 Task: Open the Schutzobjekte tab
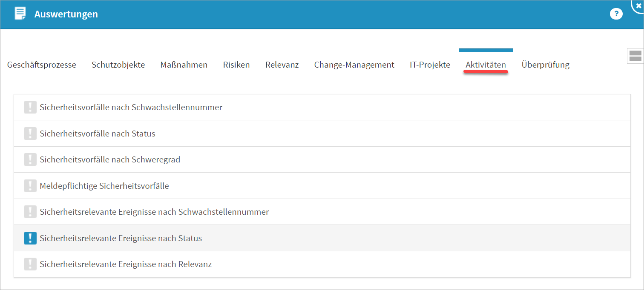(118, 65)
